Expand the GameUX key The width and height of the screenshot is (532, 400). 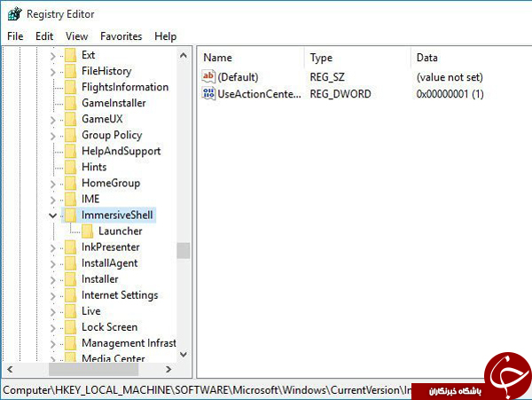(x=52, y=120)
